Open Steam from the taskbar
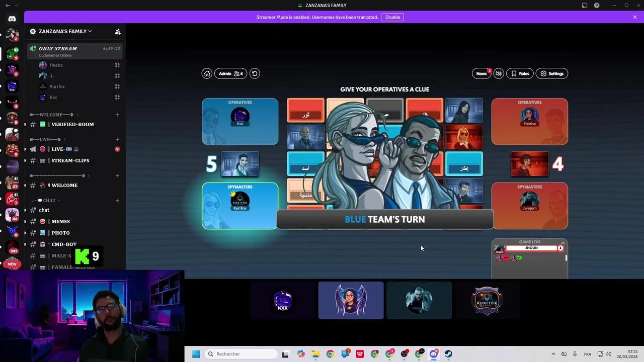Viewport: 644px width, 362px height. (x=448, y=354)
